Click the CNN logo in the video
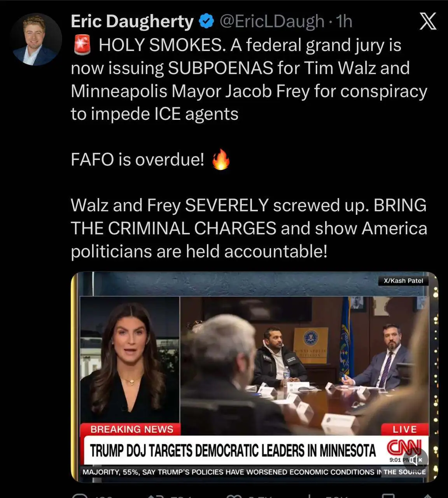The width and height of the screenshot is (448, 498). [404, 447]
